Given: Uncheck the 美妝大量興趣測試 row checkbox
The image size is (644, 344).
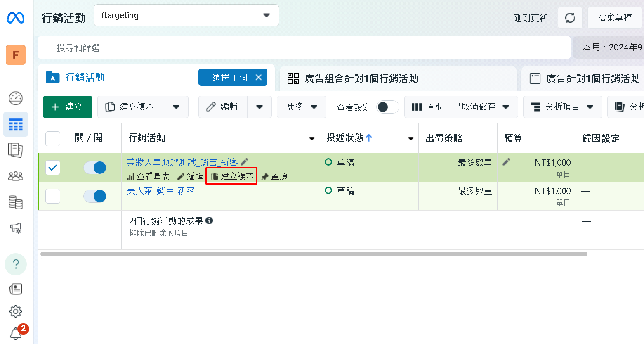Looking at the screenshot, I should 53,168.
